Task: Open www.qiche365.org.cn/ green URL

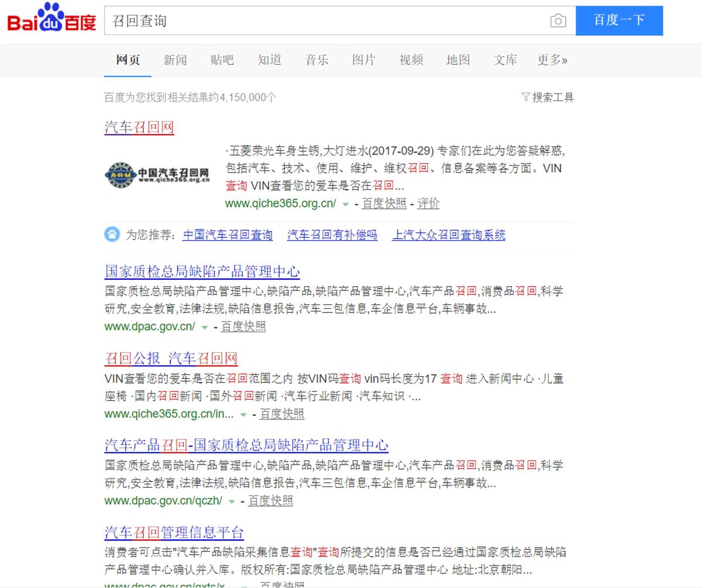Action: pos(281,204)
